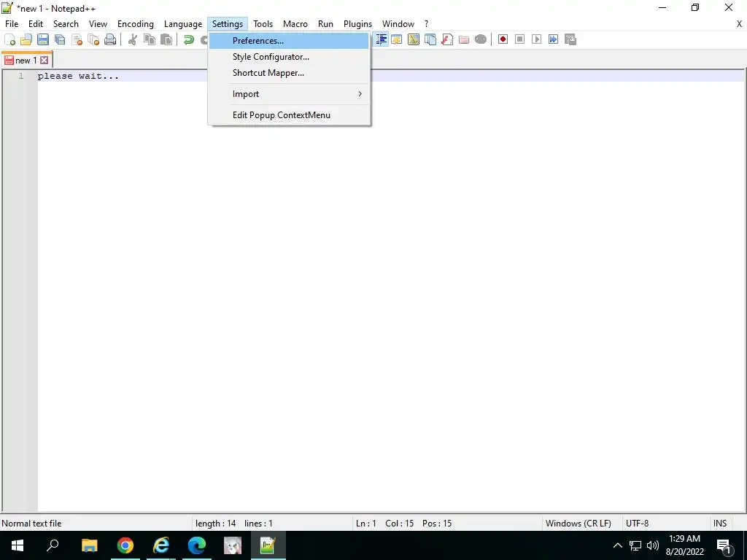Click the Run Macro Multiple Times icon
This screenshot has width=747, height=560.
click(553, 39)
